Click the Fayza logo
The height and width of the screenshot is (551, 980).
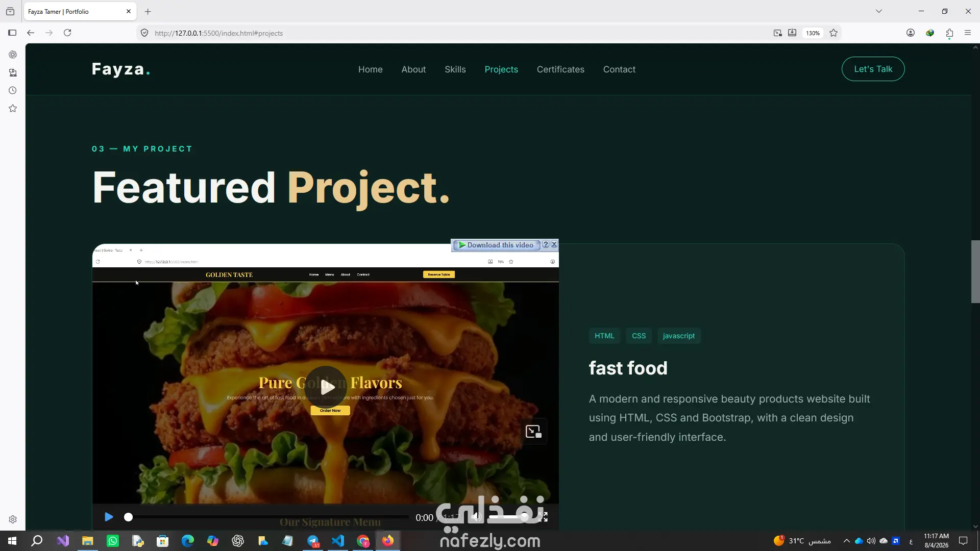click(121, 69)
